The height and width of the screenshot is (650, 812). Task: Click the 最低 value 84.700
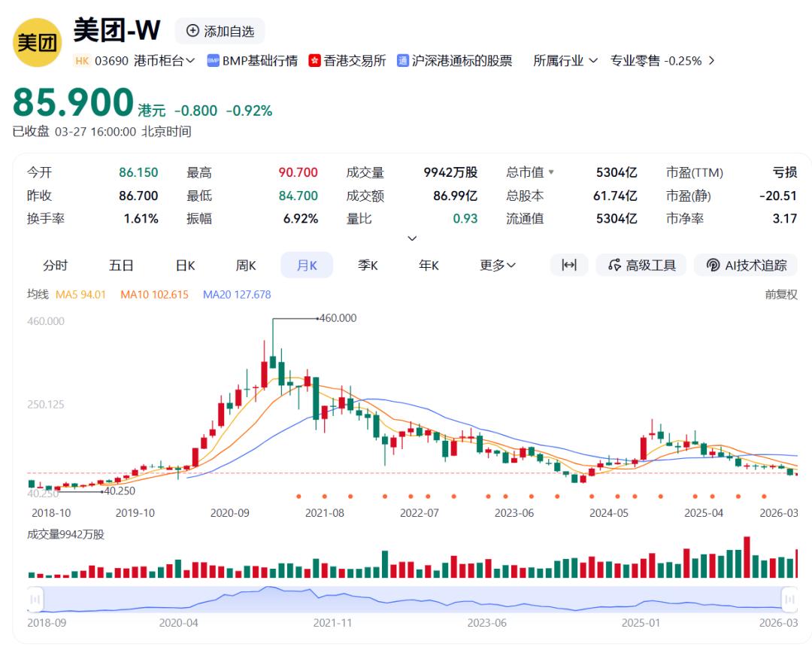298,196
